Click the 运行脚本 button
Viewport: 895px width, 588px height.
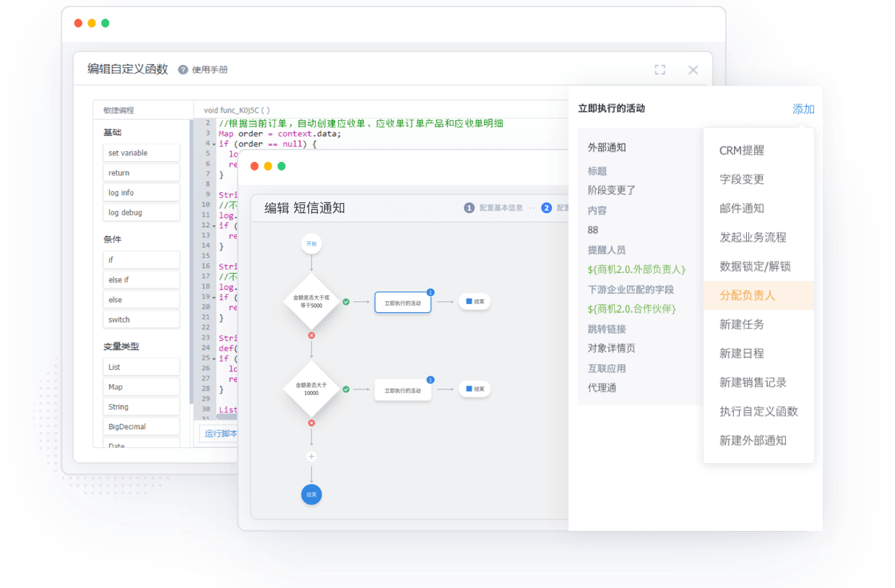pyautogui.click(x=220, y=433)
